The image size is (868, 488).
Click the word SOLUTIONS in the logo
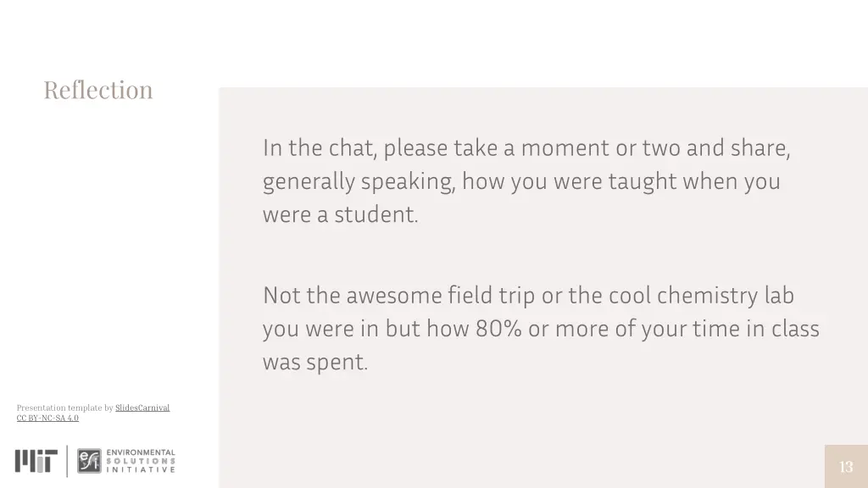[x=141, y=461]
